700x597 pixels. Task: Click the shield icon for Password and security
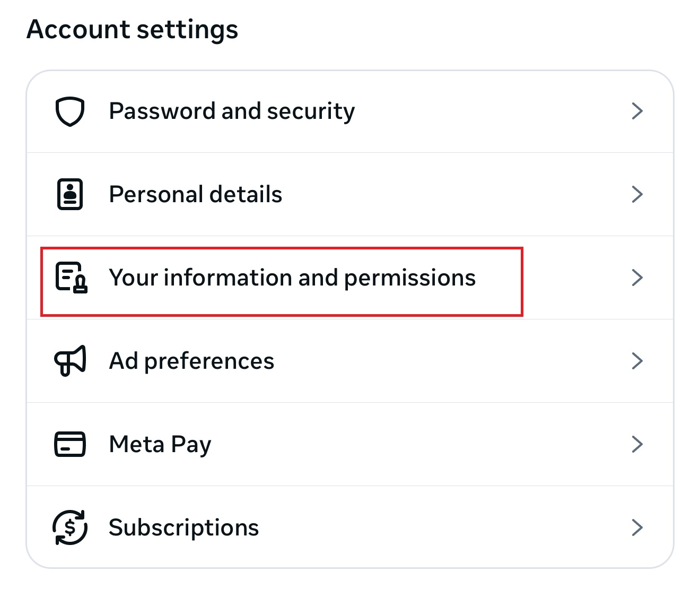pos(70,111)
